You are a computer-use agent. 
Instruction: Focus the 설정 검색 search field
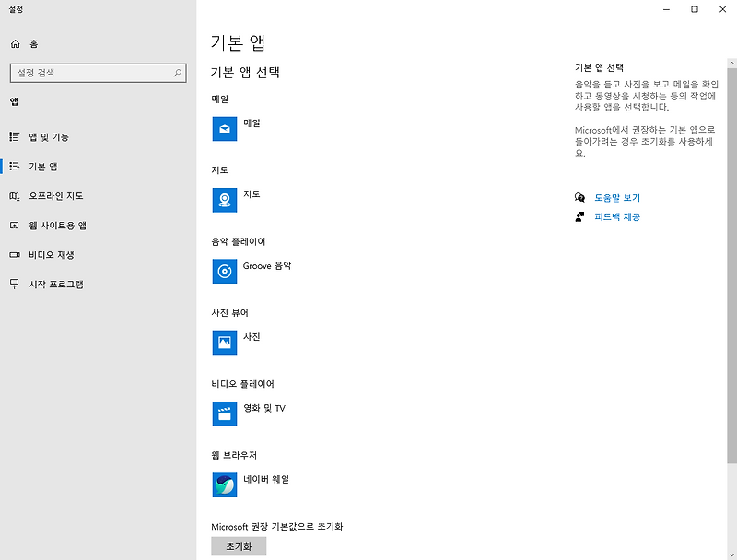90,72
